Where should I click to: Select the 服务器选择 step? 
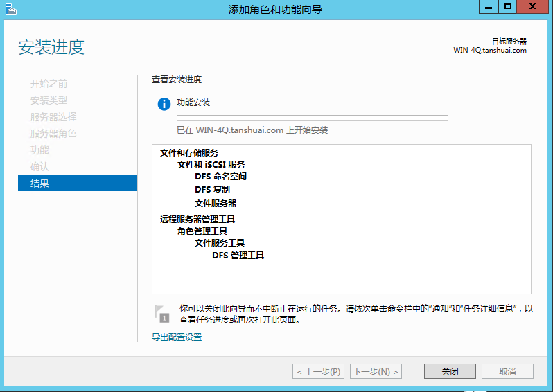53,117
